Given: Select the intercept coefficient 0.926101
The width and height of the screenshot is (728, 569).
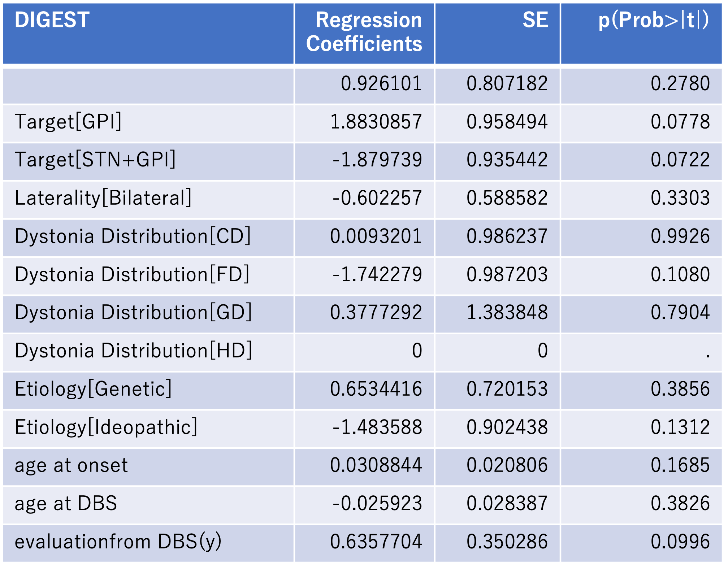Looking at the screenshot, I should coord(381,84).
